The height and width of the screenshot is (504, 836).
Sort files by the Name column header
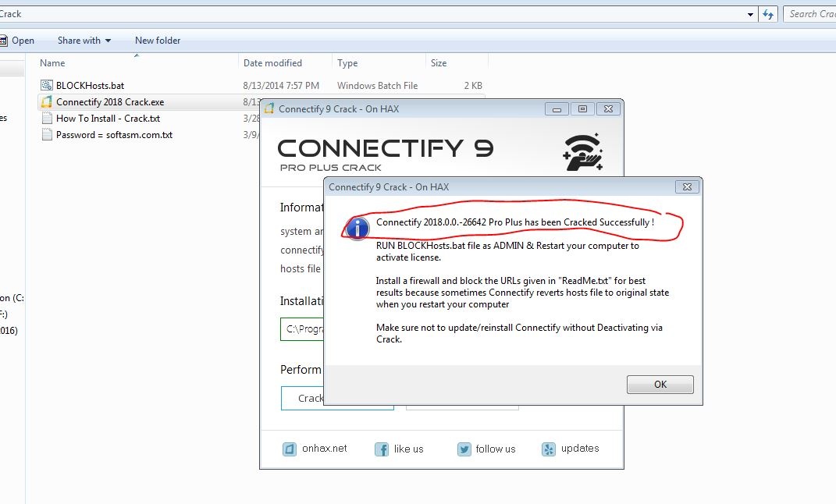(x=52, y=63)
